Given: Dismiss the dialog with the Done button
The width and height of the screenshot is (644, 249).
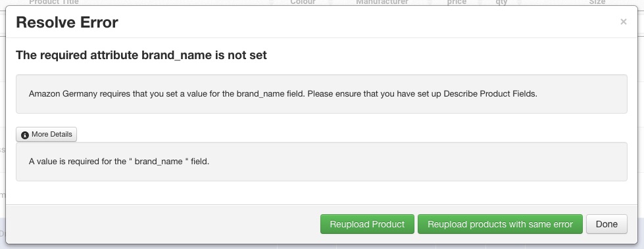Looking at the screenshot, I should (607, 225).
